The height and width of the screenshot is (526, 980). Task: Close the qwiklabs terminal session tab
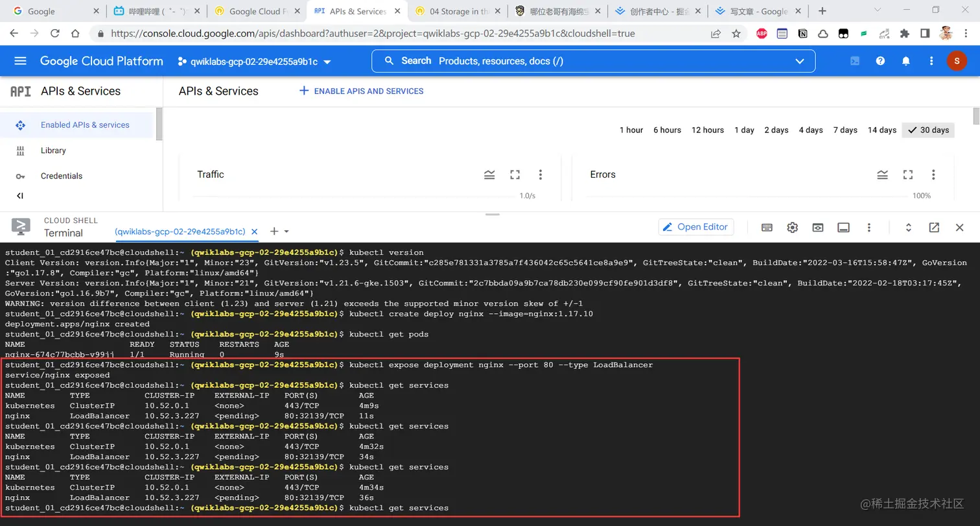255,232
